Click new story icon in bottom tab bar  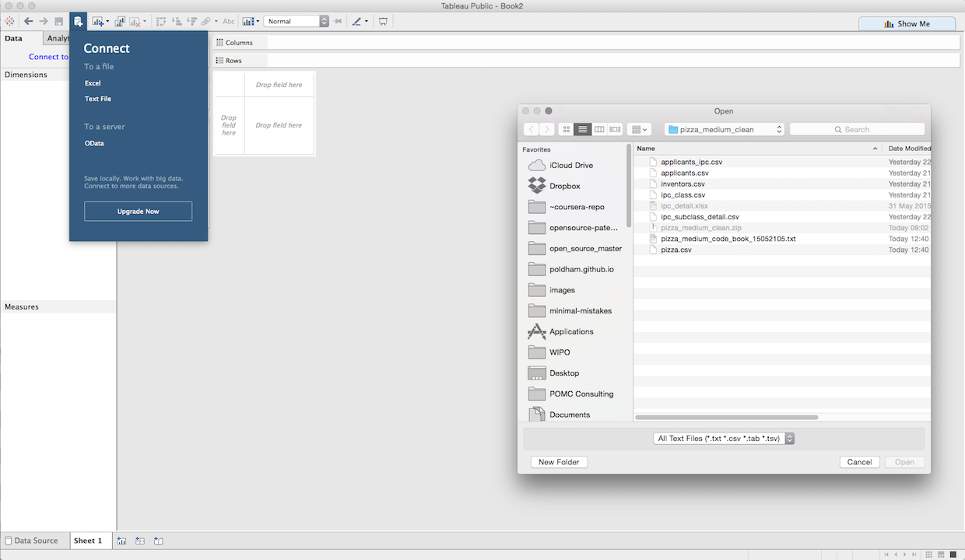coord(158,541)
